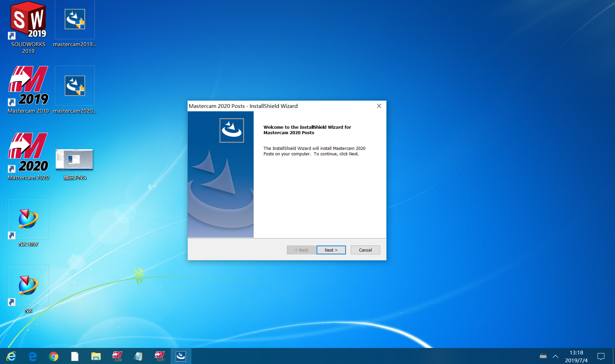615x364 pixels.
Task: Switch to the InstallShield taskbar button
Action: coord(181,356)
